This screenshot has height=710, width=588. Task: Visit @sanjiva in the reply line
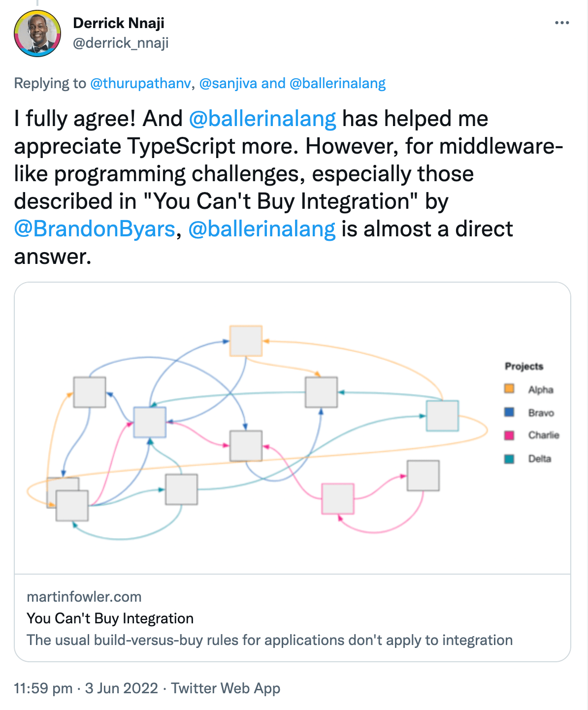pos(228,83)
